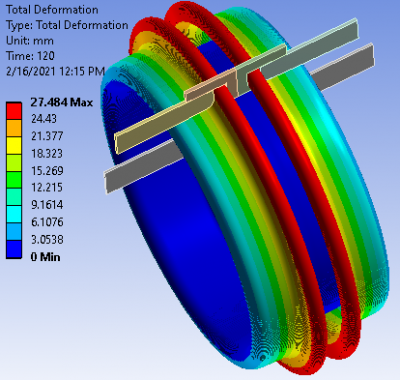Select the '27.484 Max' legend value

[x=62, y=102]
